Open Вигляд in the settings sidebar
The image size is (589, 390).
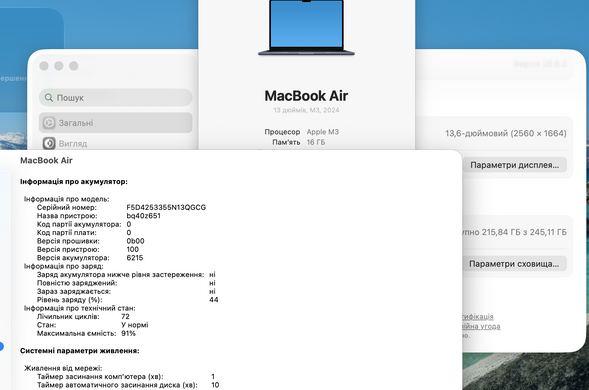click(116, 143)
